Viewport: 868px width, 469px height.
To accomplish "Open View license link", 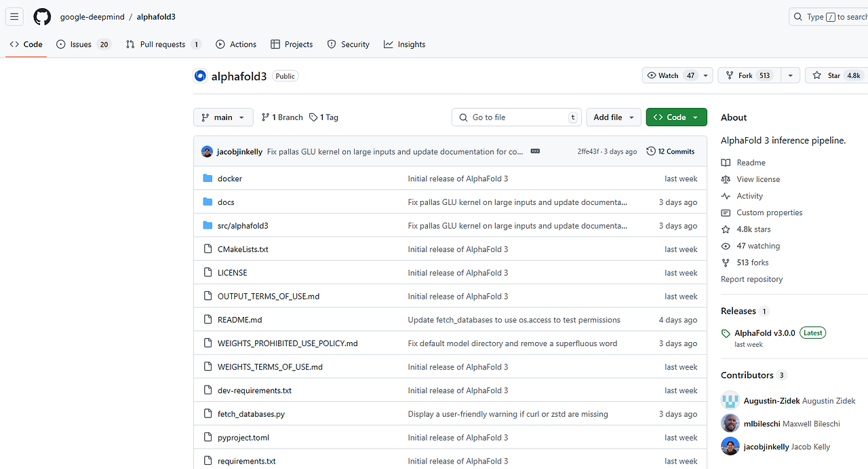I will pyautogui.click(x=751, y=179).
